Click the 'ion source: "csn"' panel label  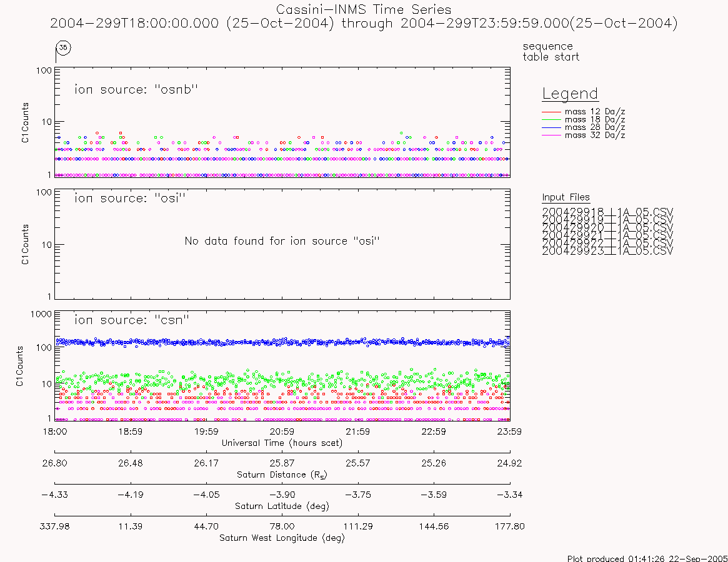pos(132,320)
